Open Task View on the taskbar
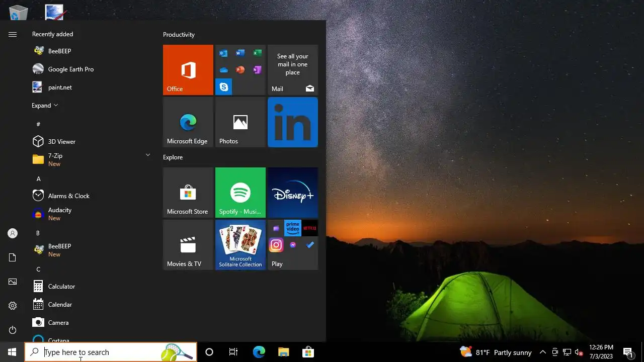644x362 pixels. coord(233,352)
